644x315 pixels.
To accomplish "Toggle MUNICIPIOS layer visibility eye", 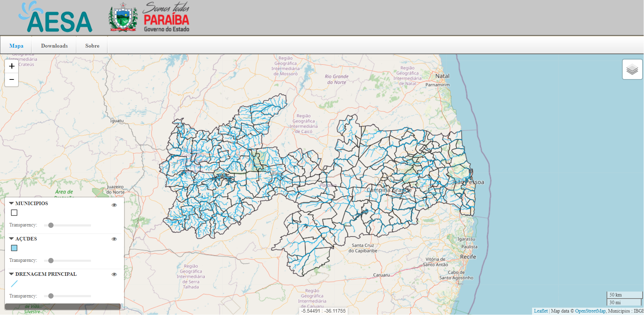I will (x=114, y=205).
